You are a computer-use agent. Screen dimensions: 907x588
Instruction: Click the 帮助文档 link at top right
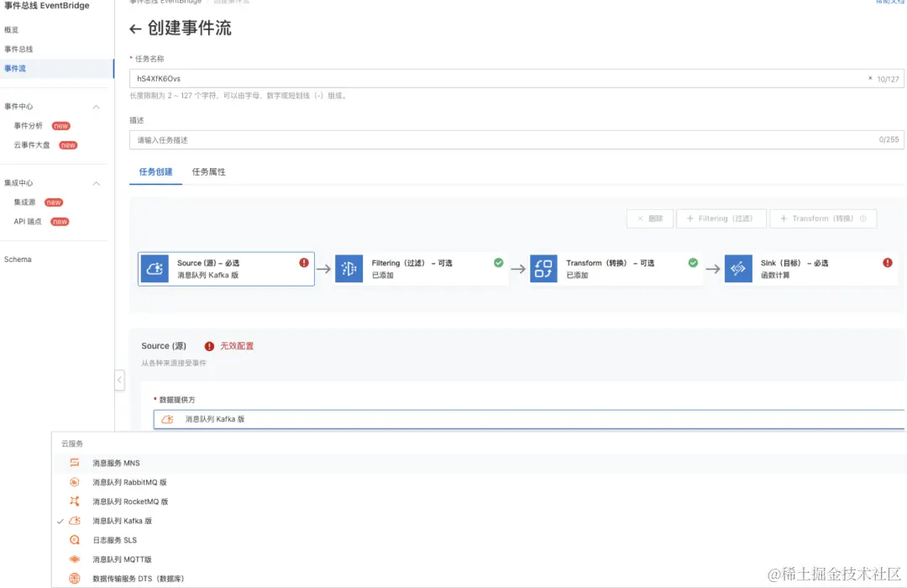coord(890,3)
